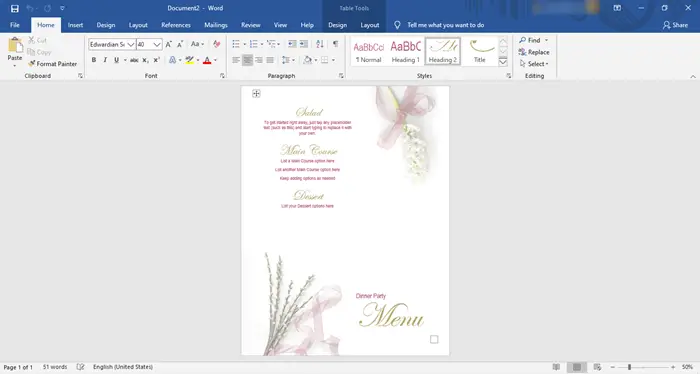Collapse the ribbon arrow
Image resolution: width=700 pixels, height=374 pixels.
point(693,76)
